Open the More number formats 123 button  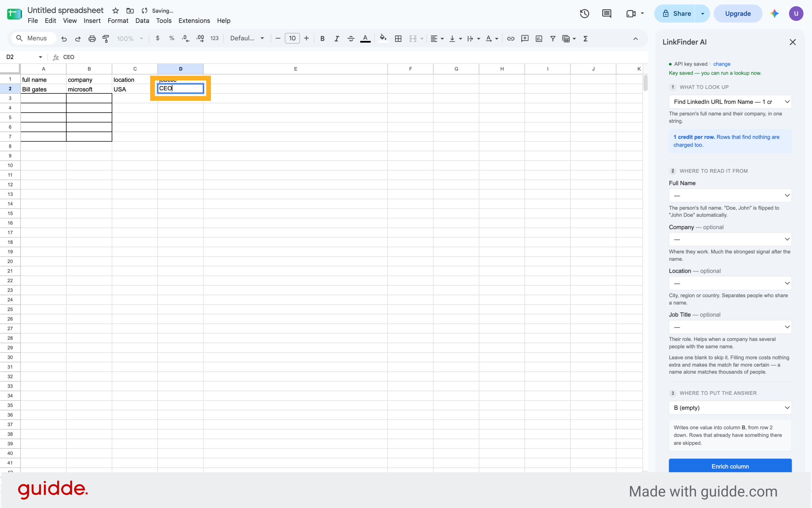click(x=214, y=39)
